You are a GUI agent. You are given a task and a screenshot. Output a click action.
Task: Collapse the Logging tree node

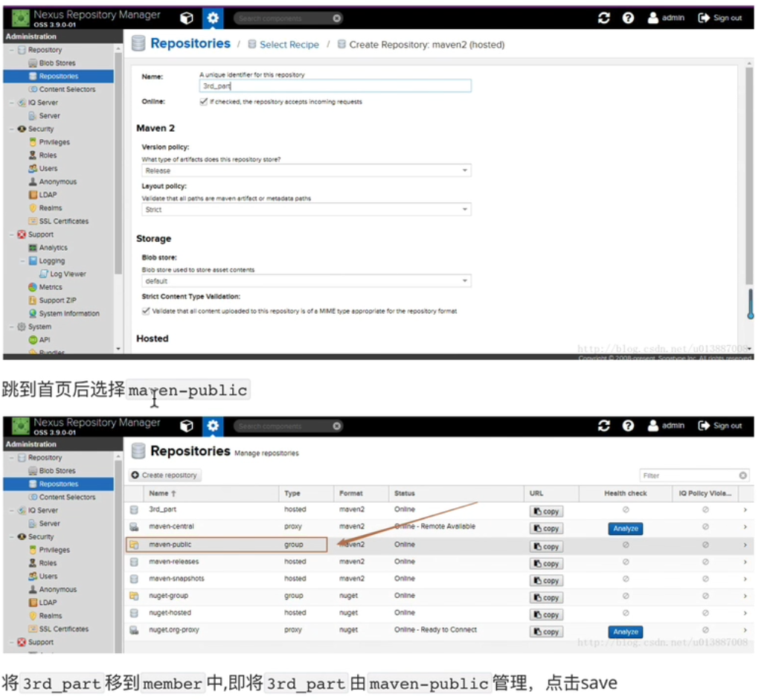tap(23, 260)
